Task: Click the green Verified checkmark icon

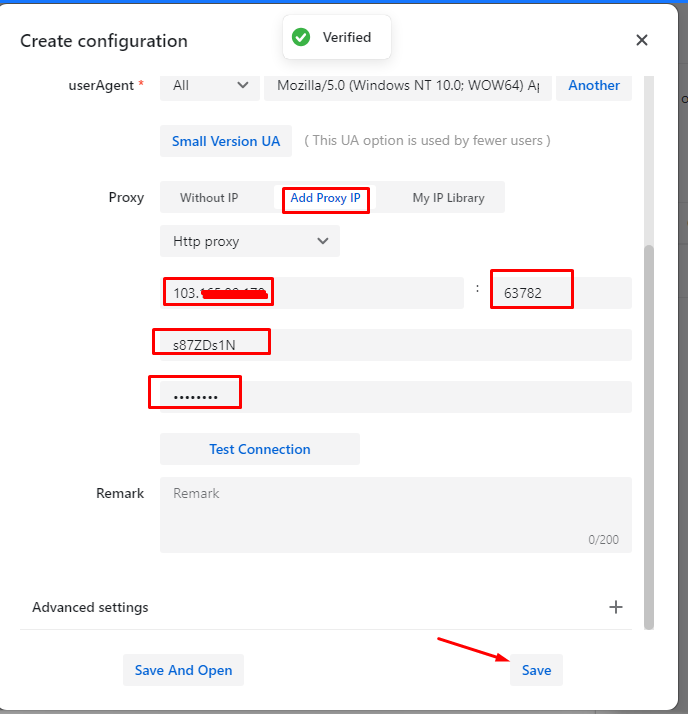Action: click(x=300, y=37)
